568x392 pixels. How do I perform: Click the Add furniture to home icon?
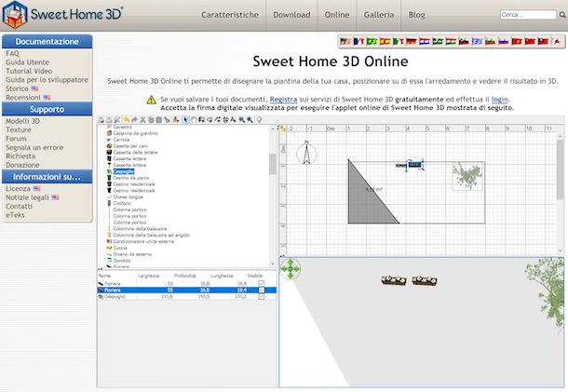coord(176,119)
